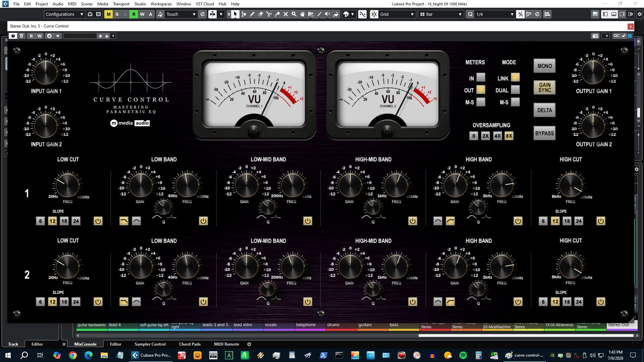The image size is (644, 362).
Task: Select the Time Warp tool
Action: pos(311,14)
